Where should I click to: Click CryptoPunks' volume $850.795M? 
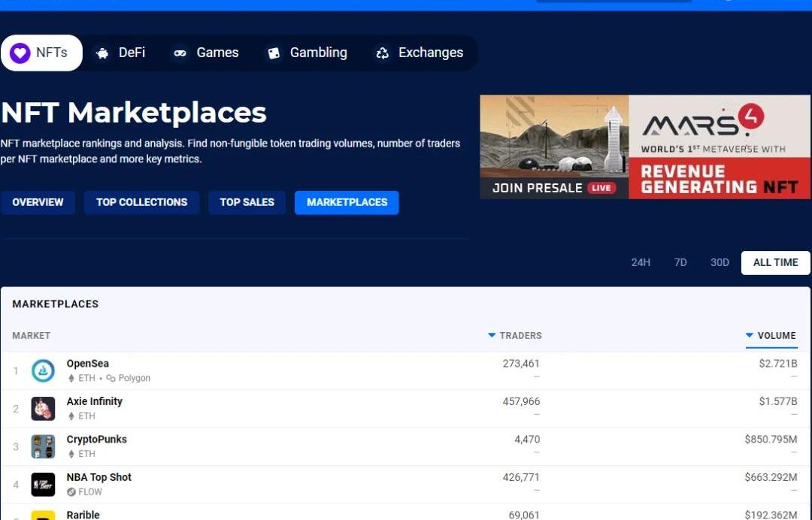771,440
